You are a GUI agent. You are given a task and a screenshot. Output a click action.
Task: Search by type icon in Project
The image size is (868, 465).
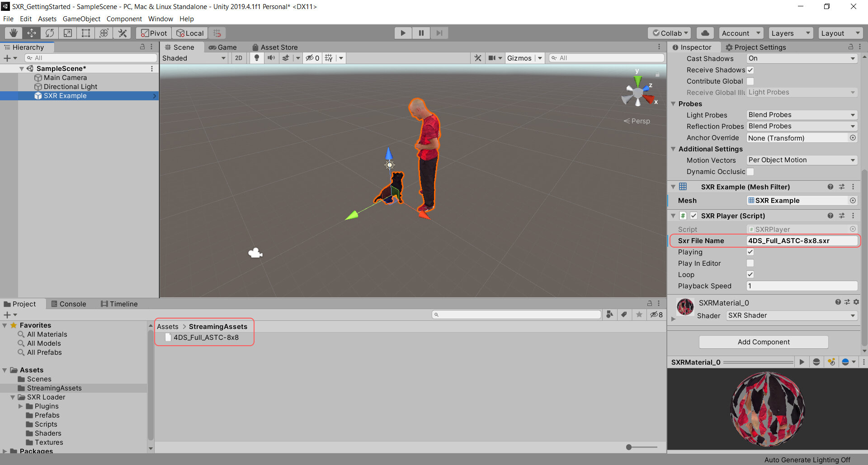610,315
